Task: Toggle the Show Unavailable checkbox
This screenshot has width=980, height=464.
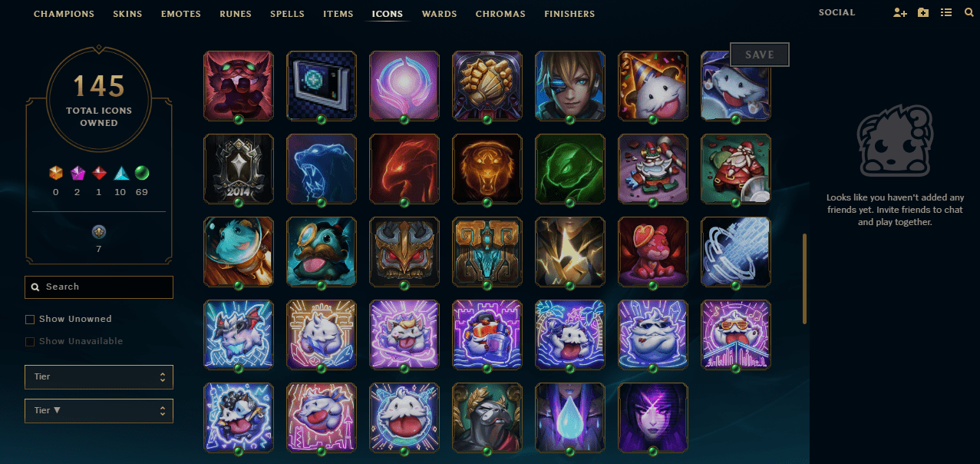Action: point(30,341)
